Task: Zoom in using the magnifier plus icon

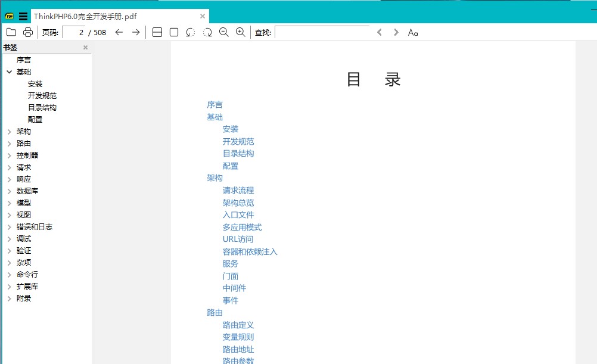Action: (241, 32)
